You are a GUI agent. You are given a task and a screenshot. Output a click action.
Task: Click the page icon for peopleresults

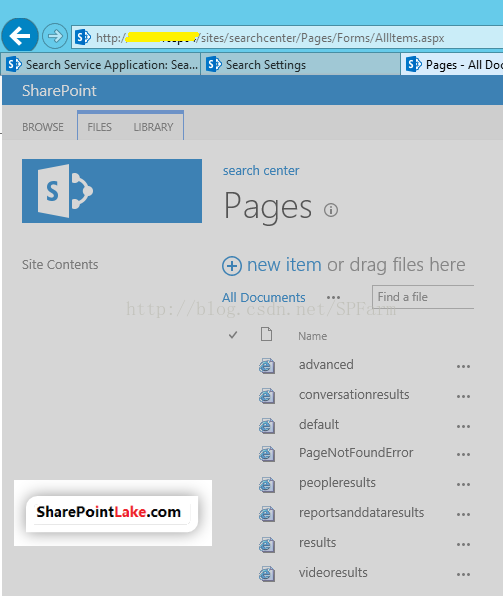point(267,485)
